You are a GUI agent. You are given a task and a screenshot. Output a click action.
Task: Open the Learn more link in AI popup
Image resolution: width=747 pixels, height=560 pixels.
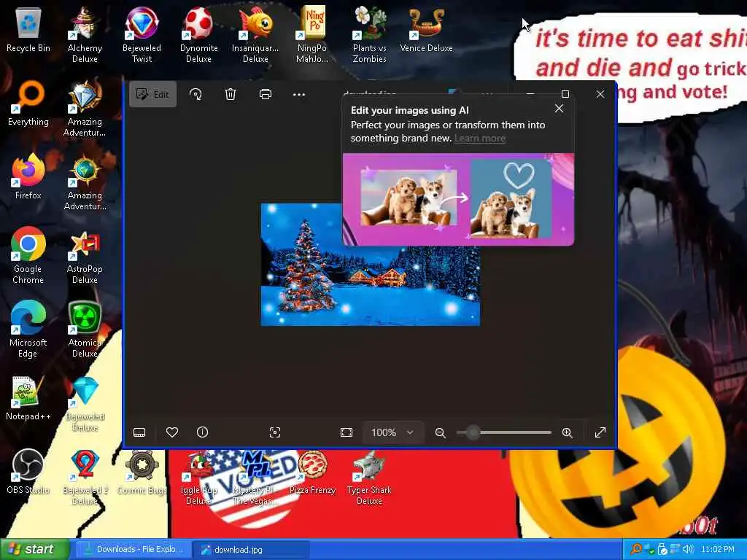pyautogui.click(x=480, y=138)
